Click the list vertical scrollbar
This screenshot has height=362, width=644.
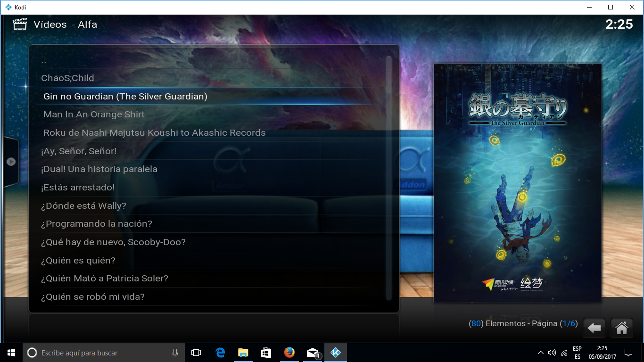(x=389, y=178)
